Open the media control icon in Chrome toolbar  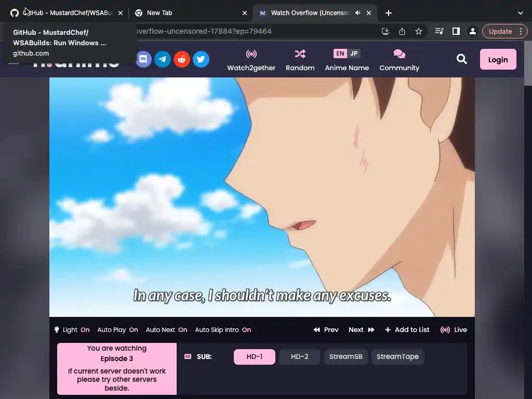pos(439,32)
